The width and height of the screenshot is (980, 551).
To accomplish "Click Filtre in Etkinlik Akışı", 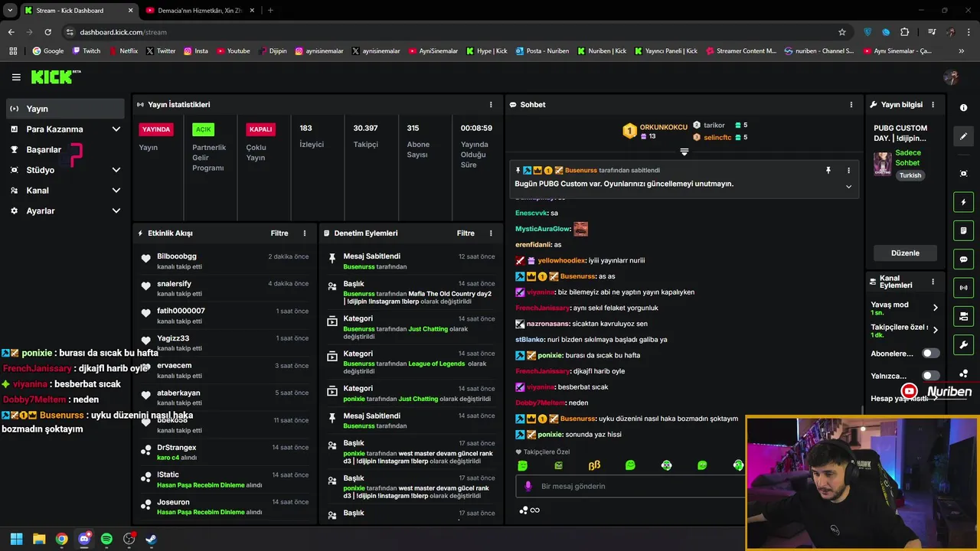I will pos(279,233).
